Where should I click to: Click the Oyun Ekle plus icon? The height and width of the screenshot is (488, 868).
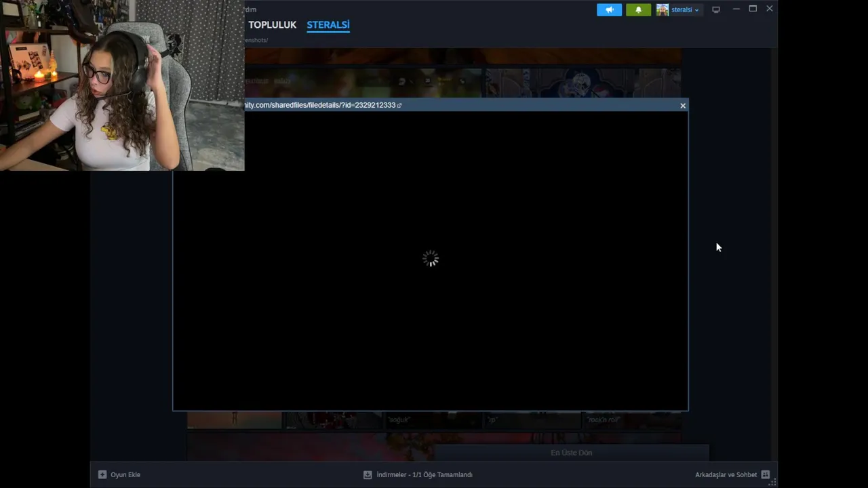pos(102,474)
